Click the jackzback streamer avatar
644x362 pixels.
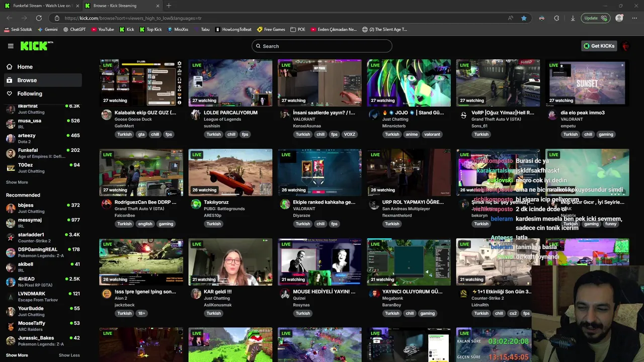pos(106,294)
